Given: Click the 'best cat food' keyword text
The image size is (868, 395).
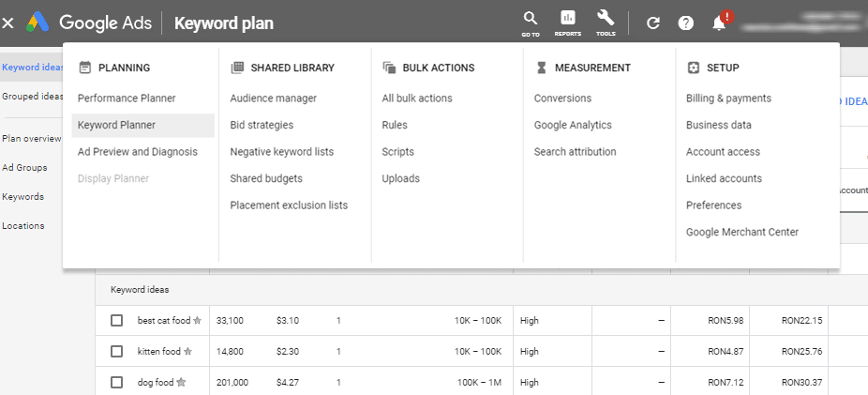Looking at the screenshot, I should (164, 320).
